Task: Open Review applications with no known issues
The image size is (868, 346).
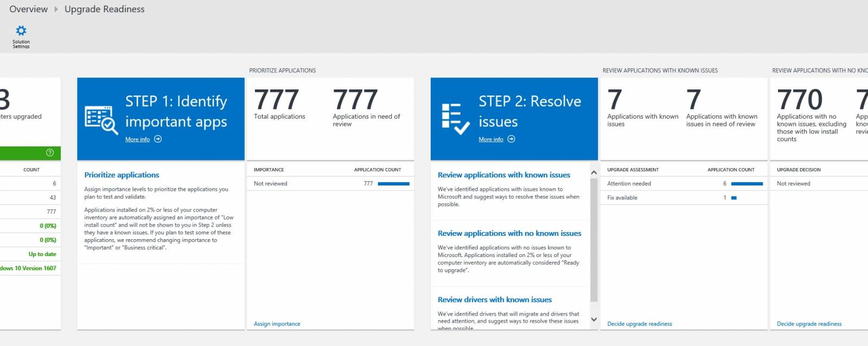Action: [509, 233]
